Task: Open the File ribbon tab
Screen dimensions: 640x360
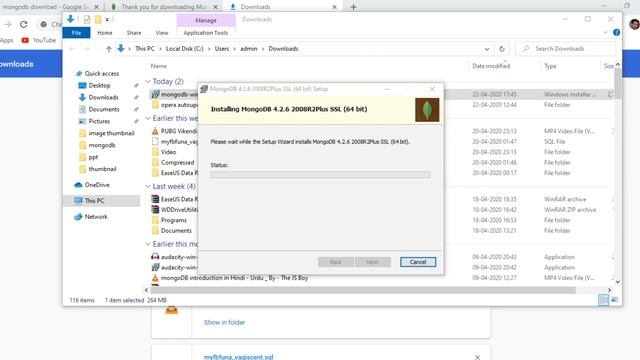Action: pos(76,33)
